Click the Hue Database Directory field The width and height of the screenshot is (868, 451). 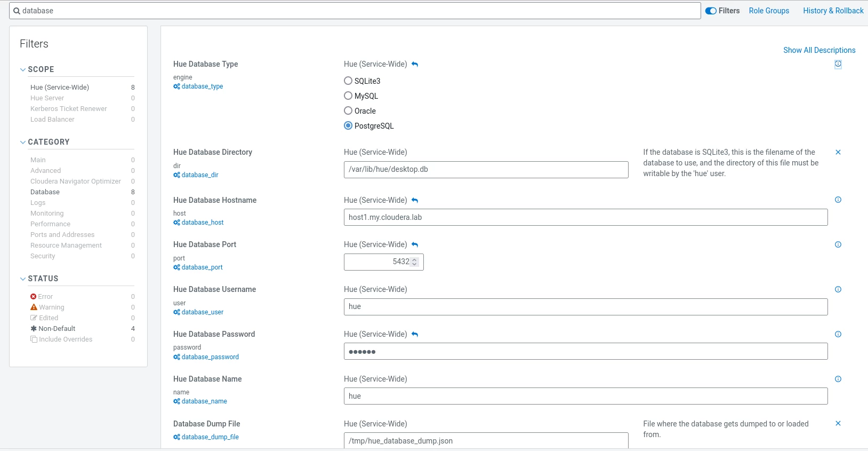pos(486,170)
